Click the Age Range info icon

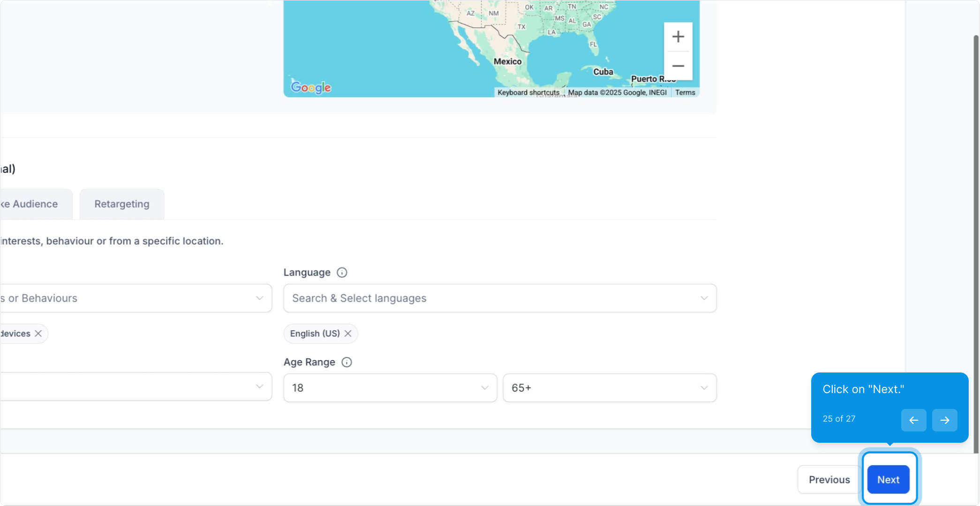coord(347,362)
